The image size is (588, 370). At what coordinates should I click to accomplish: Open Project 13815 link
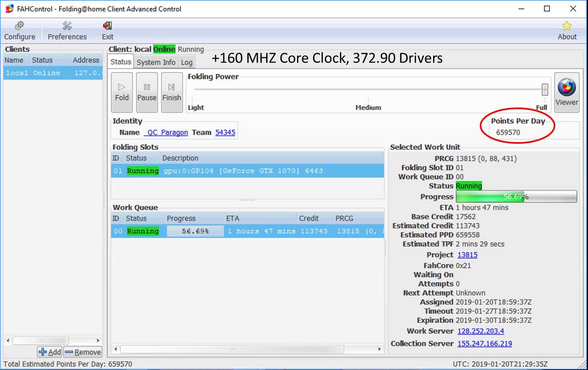pyautogui.click(x=467, y=255)
